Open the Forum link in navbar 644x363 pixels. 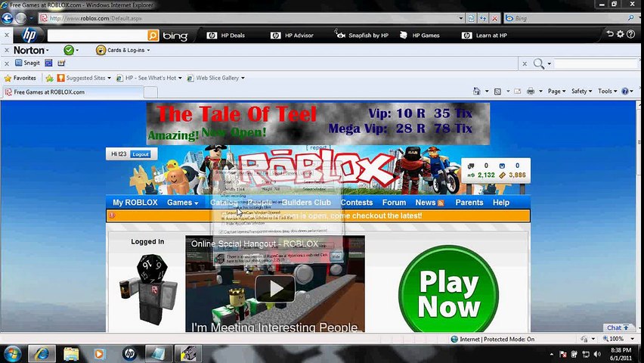pyautogui.click(x=394, y=203)
